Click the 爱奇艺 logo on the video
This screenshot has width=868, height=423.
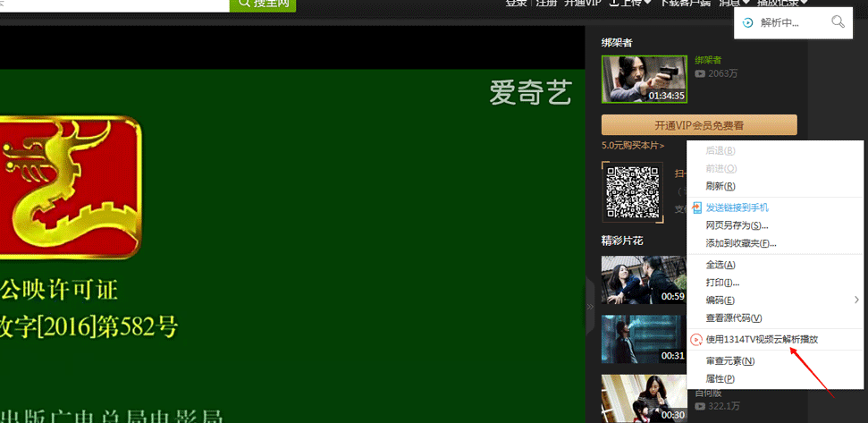(x=530, y=92)
